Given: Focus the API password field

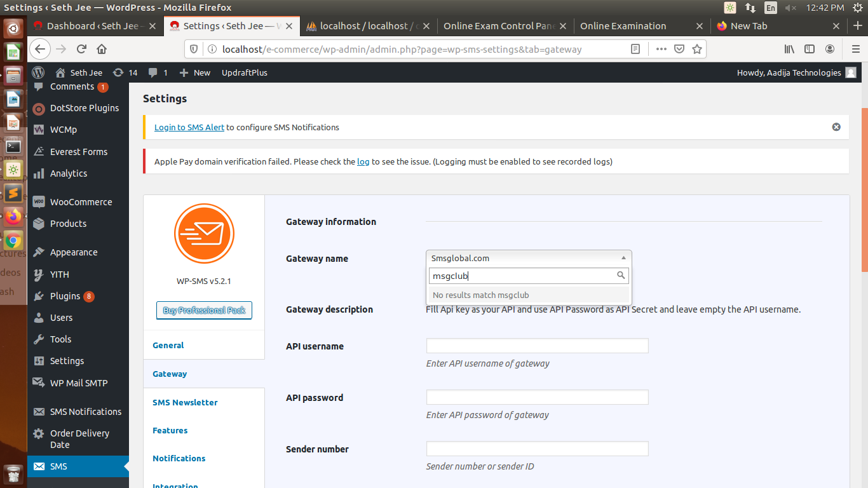Looking at the screenshot, I should click(537, 397).
